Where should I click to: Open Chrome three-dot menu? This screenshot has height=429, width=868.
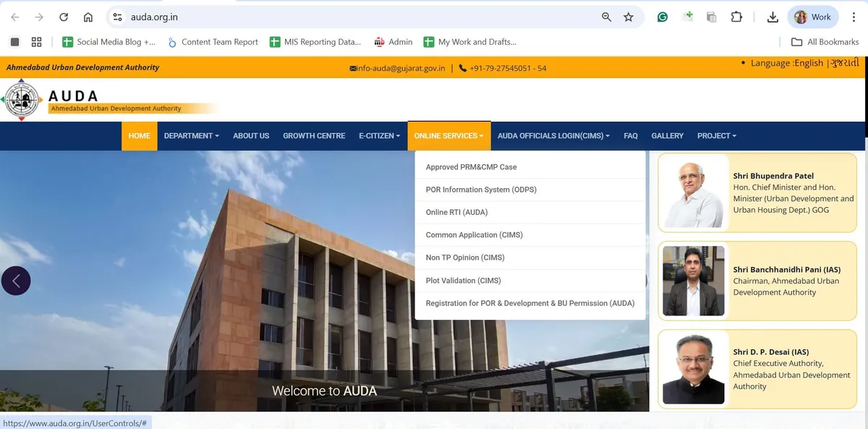point(854,17)
